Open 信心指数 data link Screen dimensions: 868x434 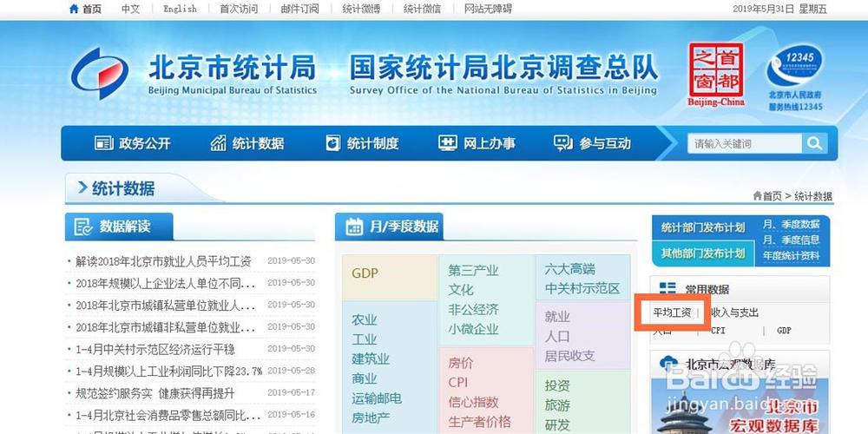click(x=473, y=402)
